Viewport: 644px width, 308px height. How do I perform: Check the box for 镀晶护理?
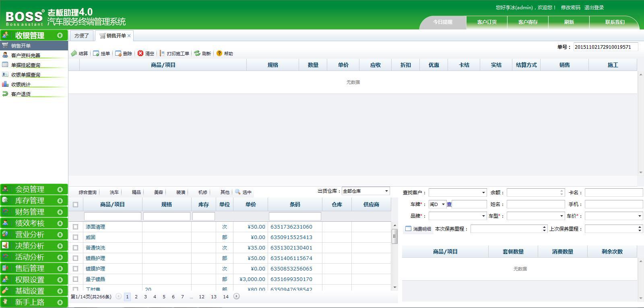(75, 258)
